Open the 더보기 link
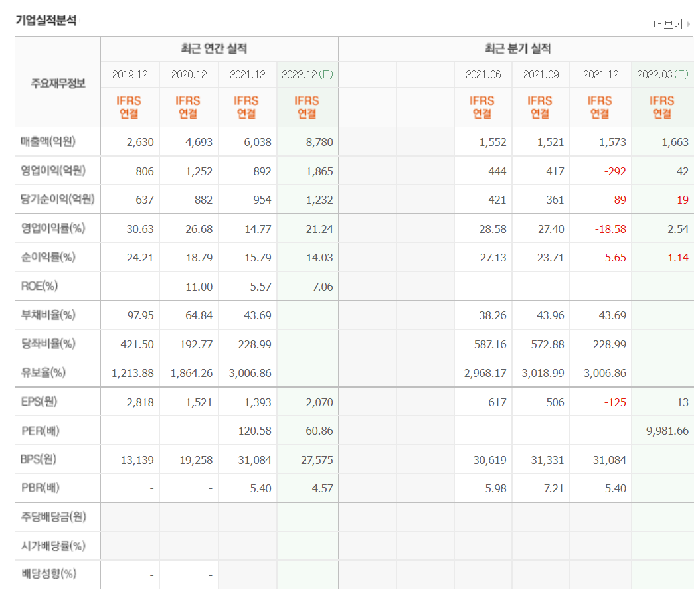 click(671, 24)
